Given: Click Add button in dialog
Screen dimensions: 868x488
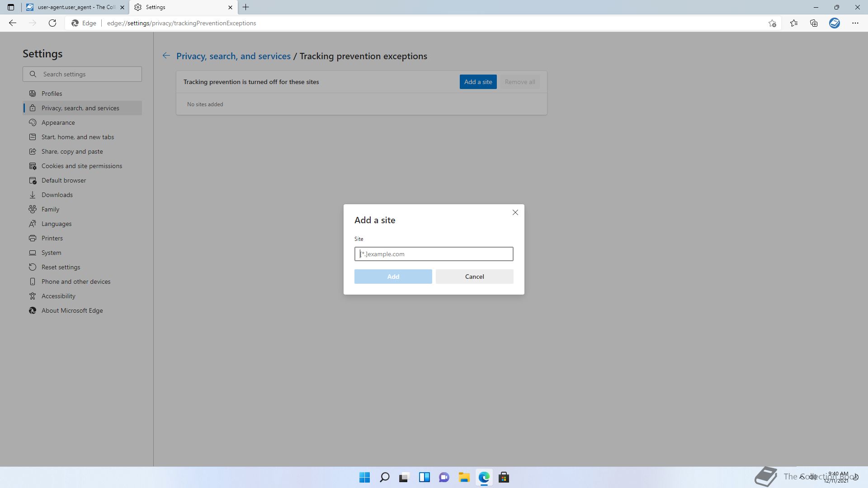Looking at the screenshot, I should click(x=393, y=277).
